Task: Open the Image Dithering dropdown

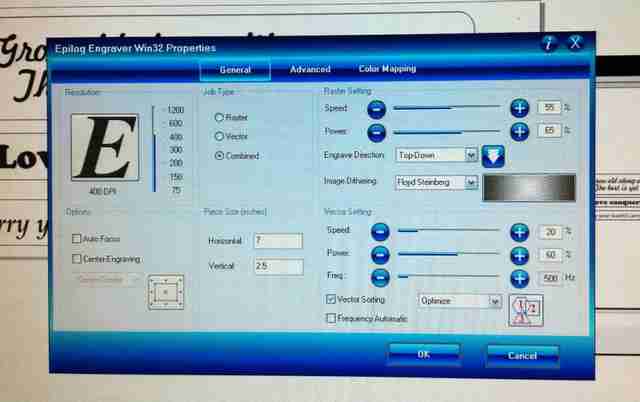Action: pyautogui.click(x=436, y=182)
